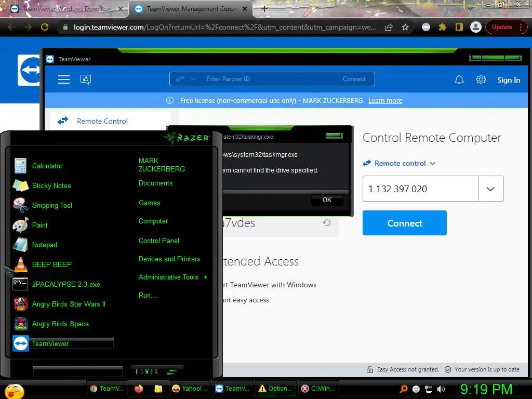Switch to Option... warning taskbar window

coord(275,389)
